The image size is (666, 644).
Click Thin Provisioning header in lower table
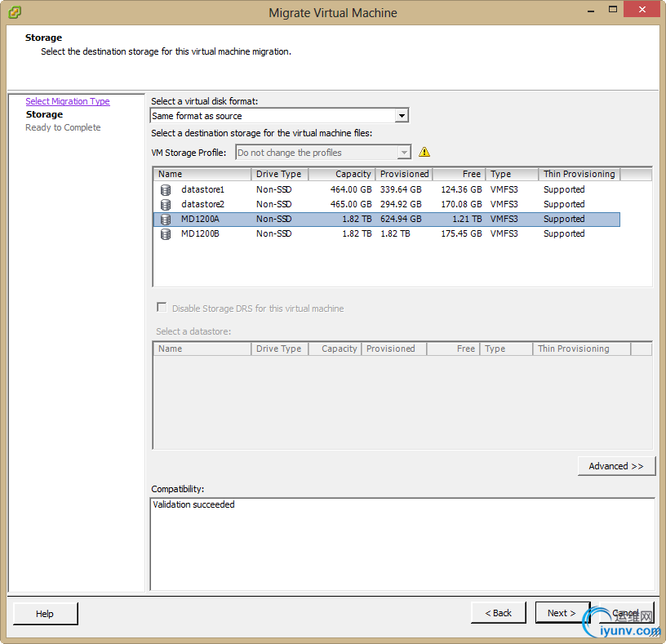pyautogui.click(x=581, y=349)
